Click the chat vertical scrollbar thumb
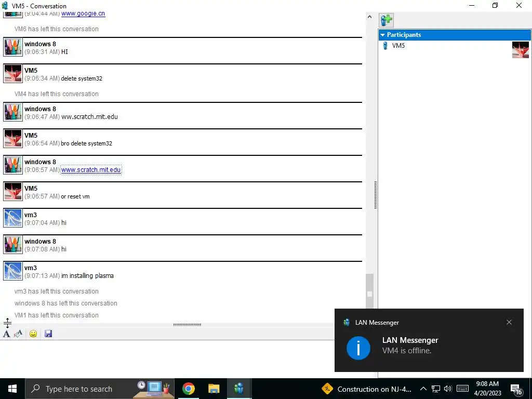 click(369, 291)
